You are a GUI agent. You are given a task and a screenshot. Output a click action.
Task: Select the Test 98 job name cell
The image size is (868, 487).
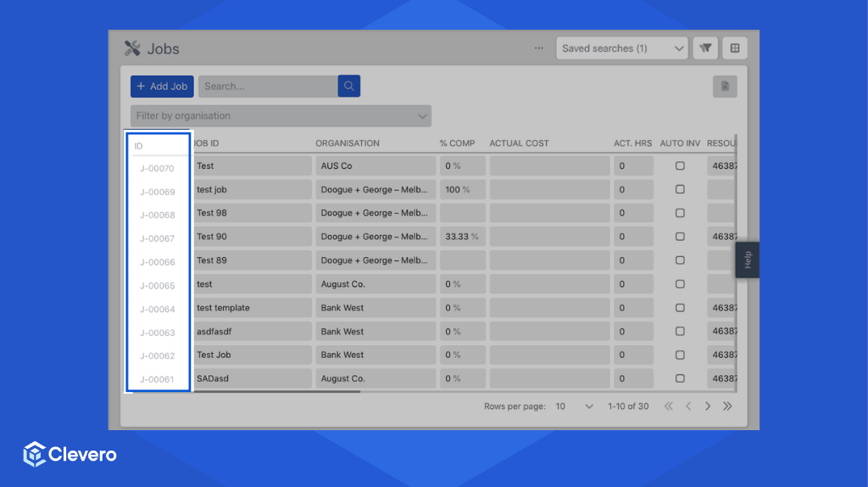[x=253, y=213]
